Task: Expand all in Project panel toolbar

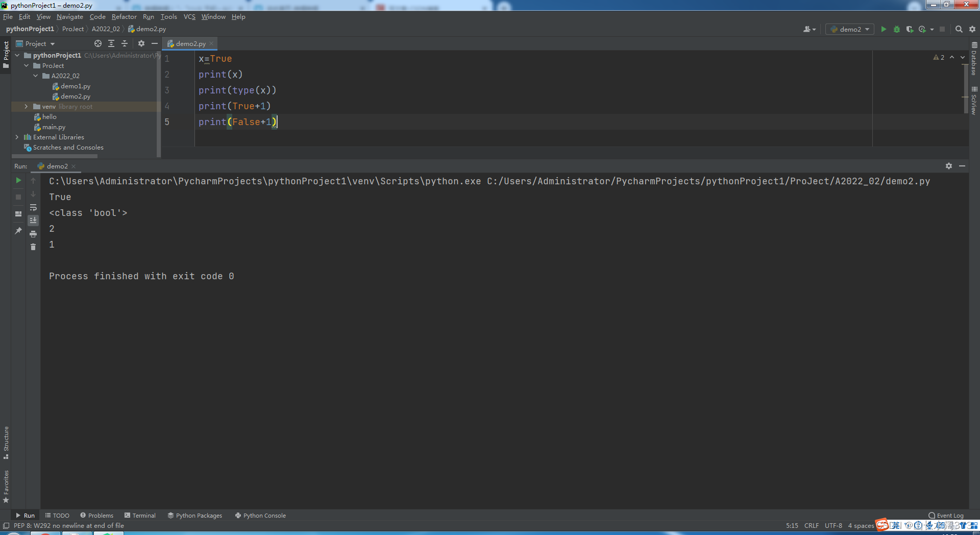Action: pyautogui.click(x=111, y=43)
